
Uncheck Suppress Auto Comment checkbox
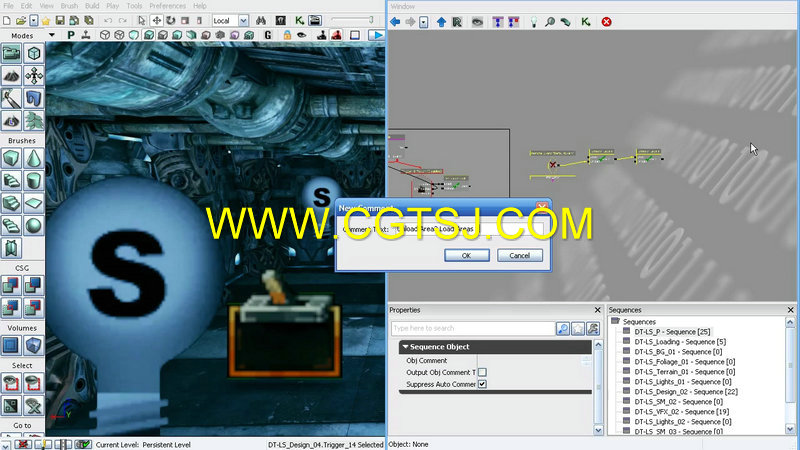(482, 384)
